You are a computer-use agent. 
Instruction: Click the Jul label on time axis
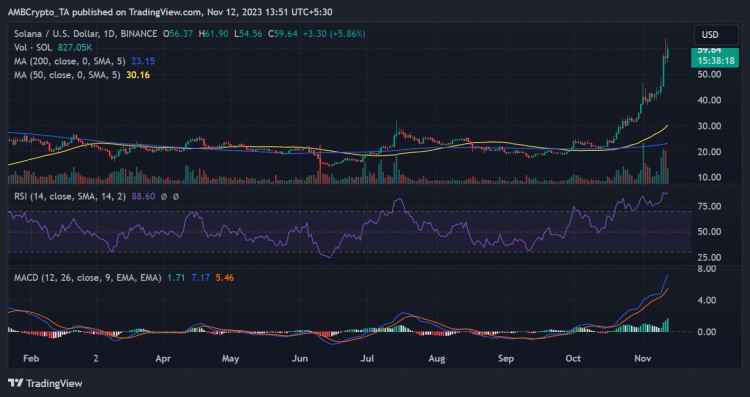(x=367, y=359)
